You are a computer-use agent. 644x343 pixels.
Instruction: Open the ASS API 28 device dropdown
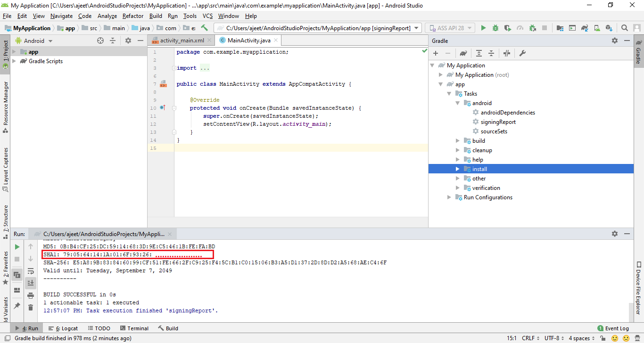coord(450,28)
